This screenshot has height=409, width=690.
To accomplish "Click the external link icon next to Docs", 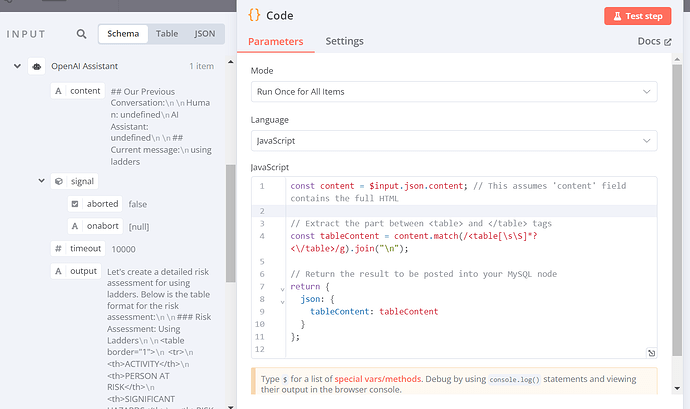I will pos(668,42).
